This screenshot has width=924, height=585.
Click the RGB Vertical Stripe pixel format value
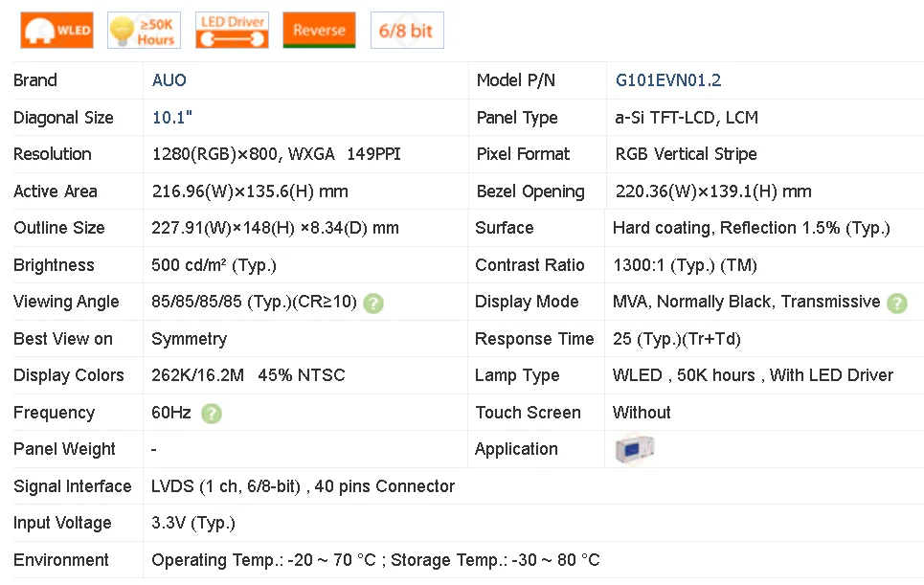coord(686,154)
